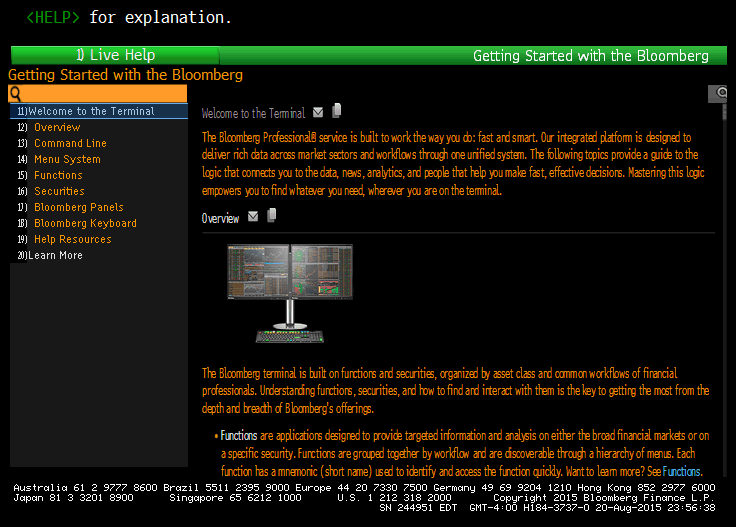Click the email icon beside Welcome to the Terminal

(318, 112)
